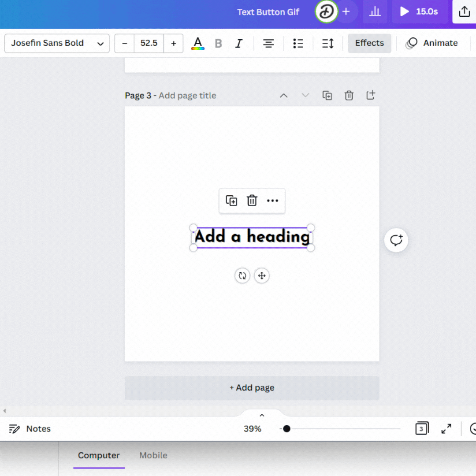Open more options for the heading
Viewport: 476px width, 476px height.
pos(272,201)
